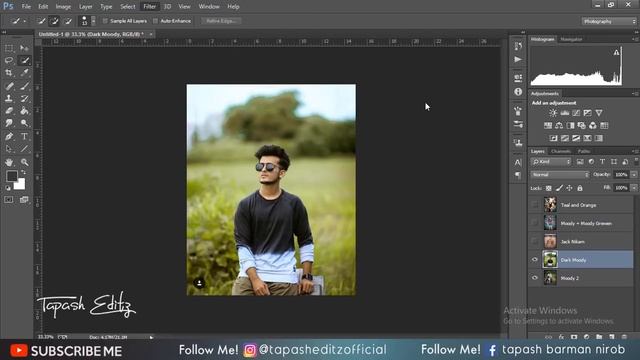Add a Photo Filter adjustment
Viewport: 640px width, 360px height.
582,125
